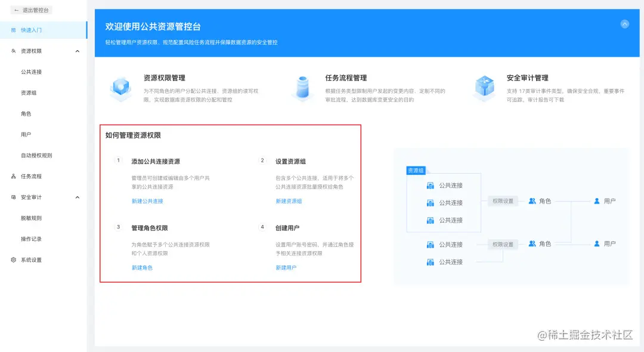Open the 快速入门 menu item
This screenshot has width=644, height=352.
tap(44, 30)
